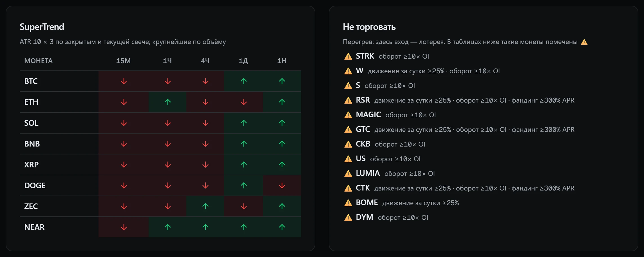Select the 15М column header

[x=123, y=61]
